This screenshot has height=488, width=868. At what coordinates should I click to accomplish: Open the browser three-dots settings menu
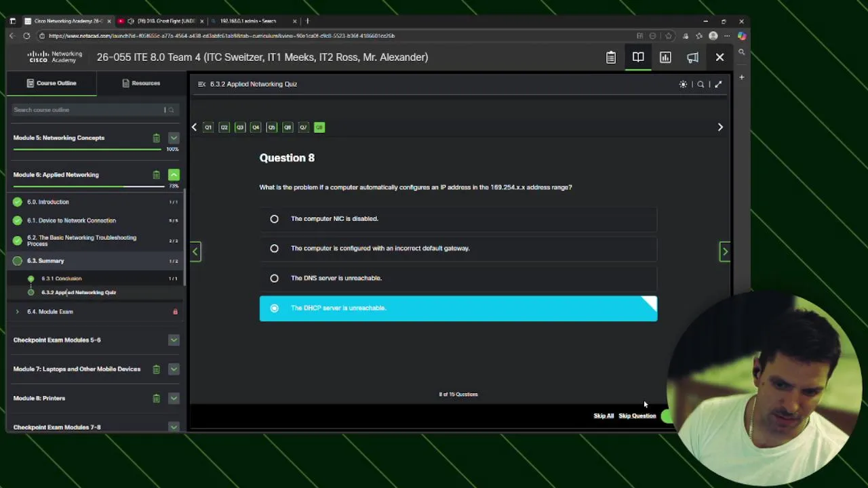[x=727, y=36]
